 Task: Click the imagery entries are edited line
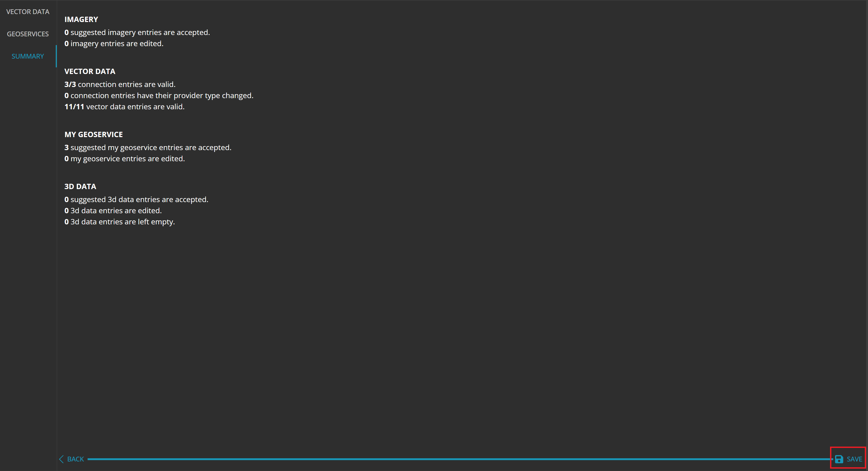click(x=114, y=43)
